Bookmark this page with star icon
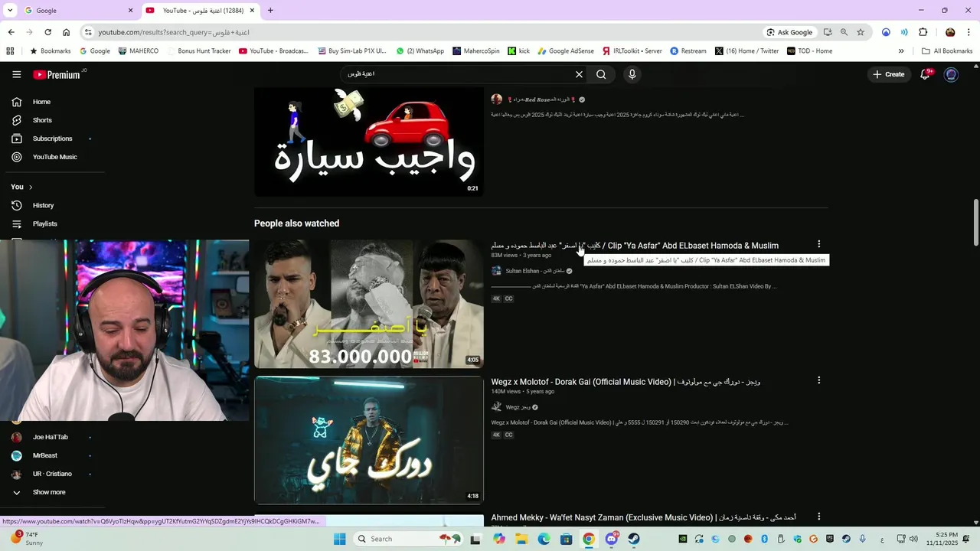 tap(861, 32)
